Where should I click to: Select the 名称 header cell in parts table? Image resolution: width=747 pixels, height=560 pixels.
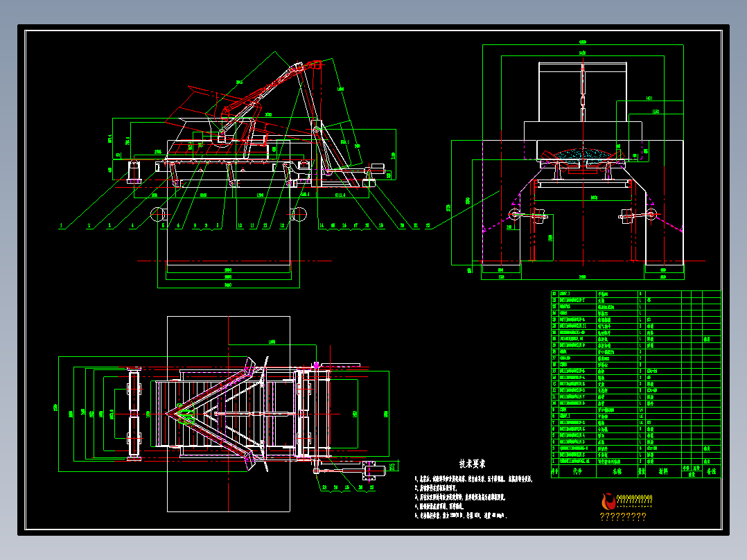coord(617,471)
